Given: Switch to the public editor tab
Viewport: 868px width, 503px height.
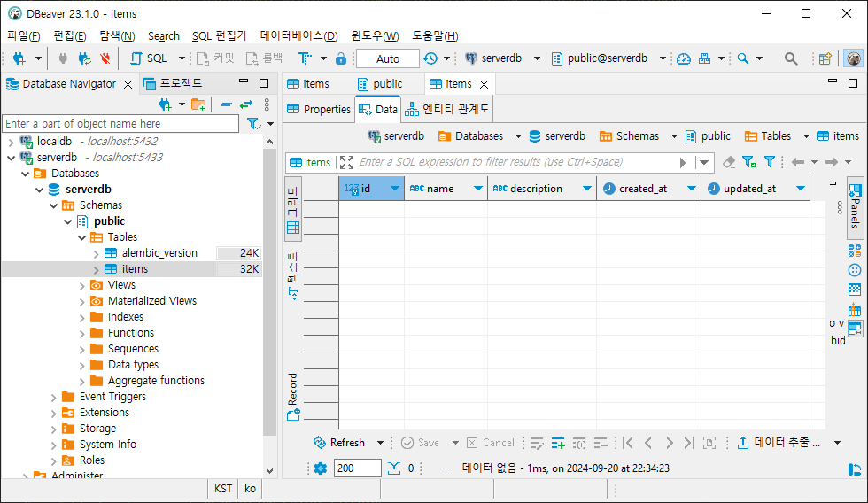Looking at the screenshot, I should coord(380,83).
